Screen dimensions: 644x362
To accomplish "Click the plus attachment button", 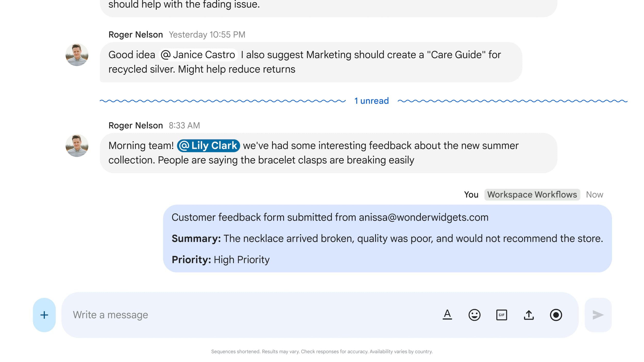I will [44, 315].
